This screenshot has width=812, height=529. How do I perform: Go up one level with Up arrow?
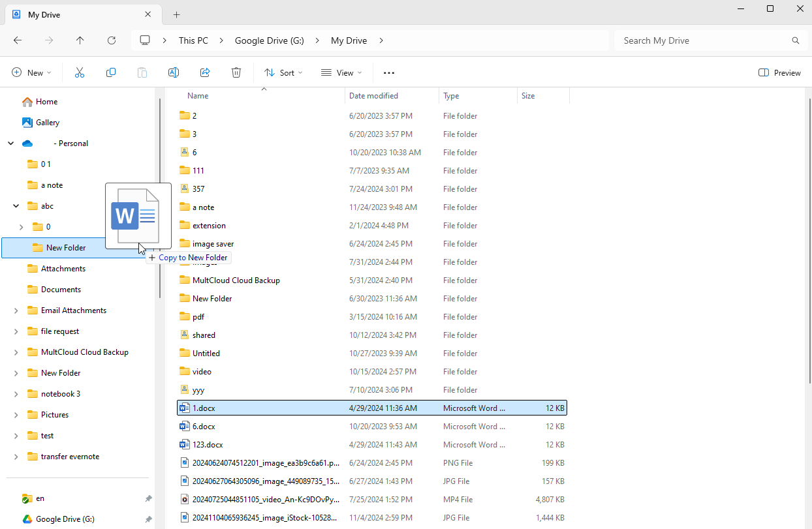80,40
